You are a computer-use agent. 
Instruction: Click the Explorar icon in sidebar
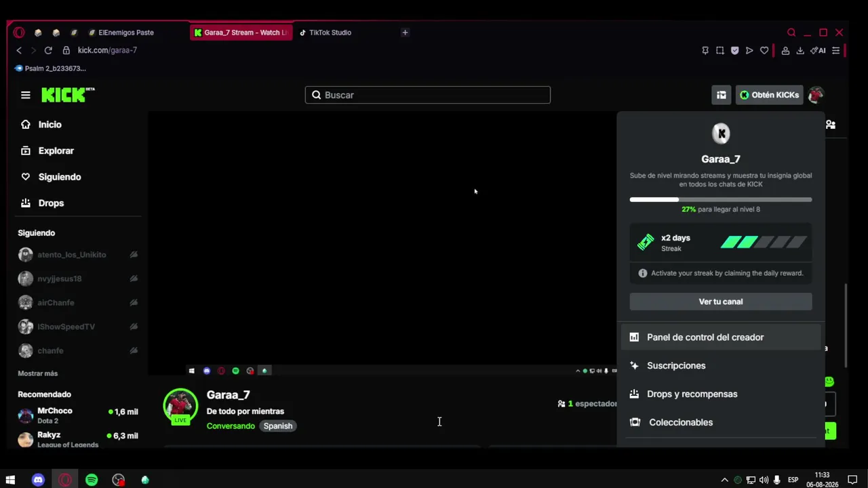[x=26, y=150]
